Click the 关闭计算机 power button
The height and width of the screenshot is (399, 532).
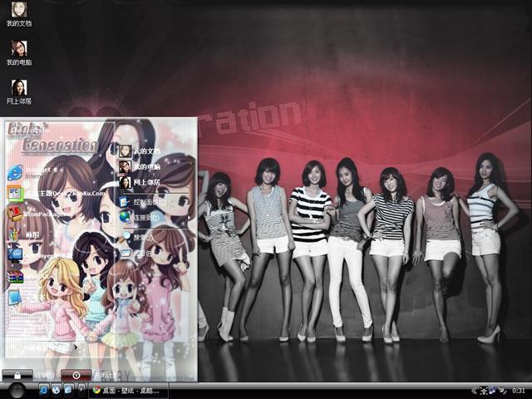click(76, 375)
